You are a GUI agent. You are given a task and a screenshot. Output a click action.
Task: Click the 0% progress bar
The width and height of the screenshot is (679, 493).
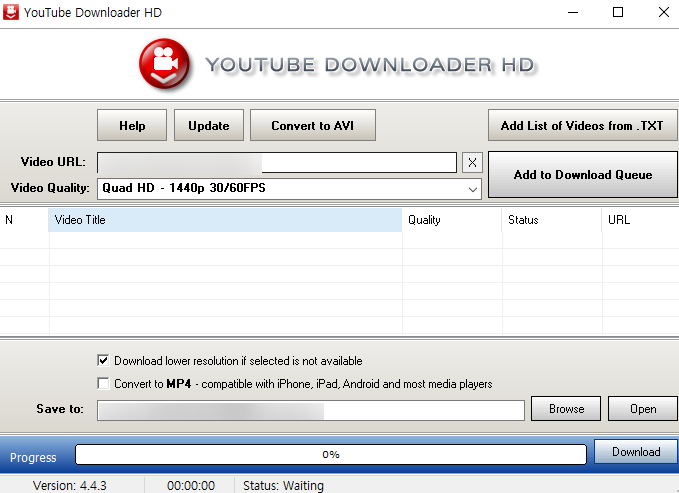coord(331,454)
